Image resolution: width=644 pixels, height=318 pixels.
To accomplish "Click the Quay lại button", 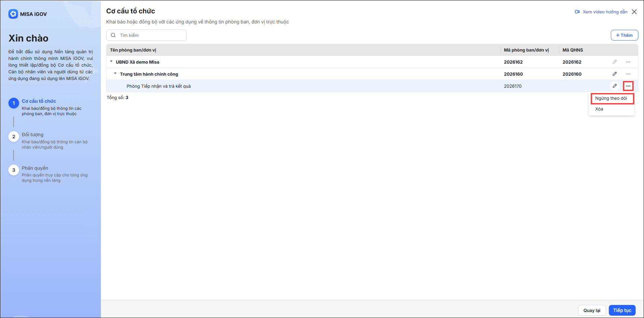I will pos(592,310).
